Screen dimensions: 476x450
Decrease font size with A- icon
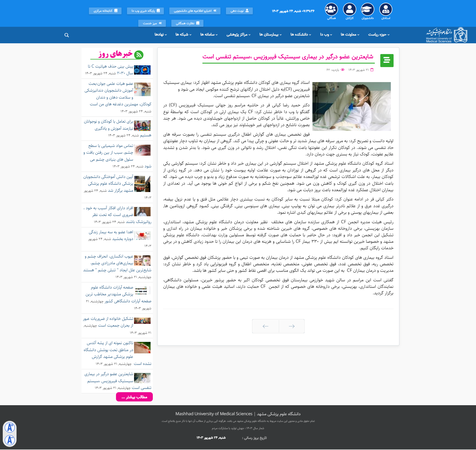pos(10,440)
